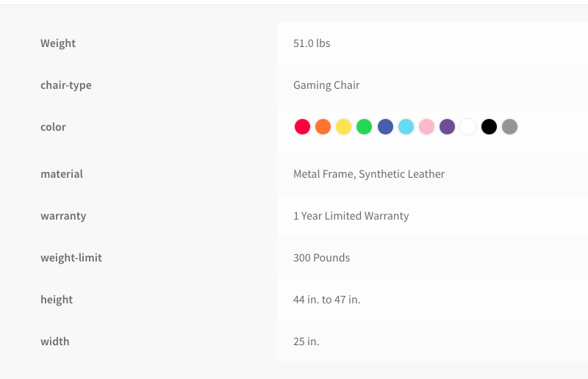
Task: Click the 51.0 lbs weight value
Action: coord(312,43)
